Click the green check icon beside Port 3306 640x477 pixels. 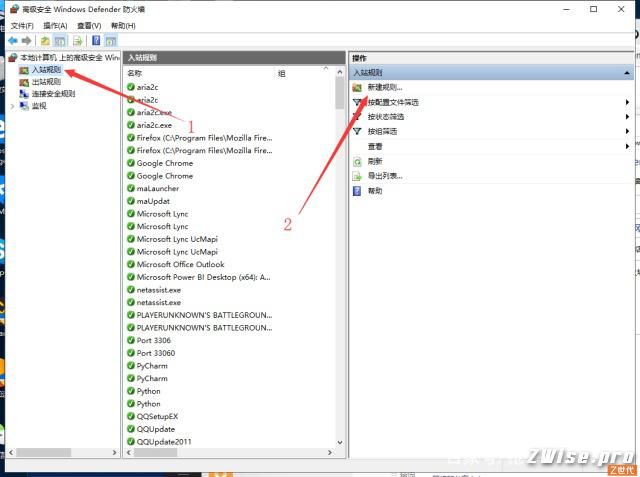pyautogui.click(x=131, y=340)
